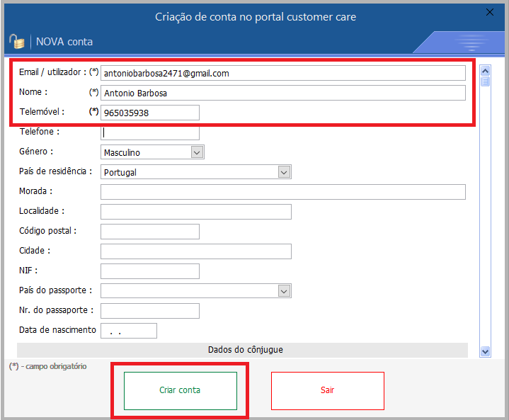Click the padlock icon beside NOVA conta

click(16, 42)
